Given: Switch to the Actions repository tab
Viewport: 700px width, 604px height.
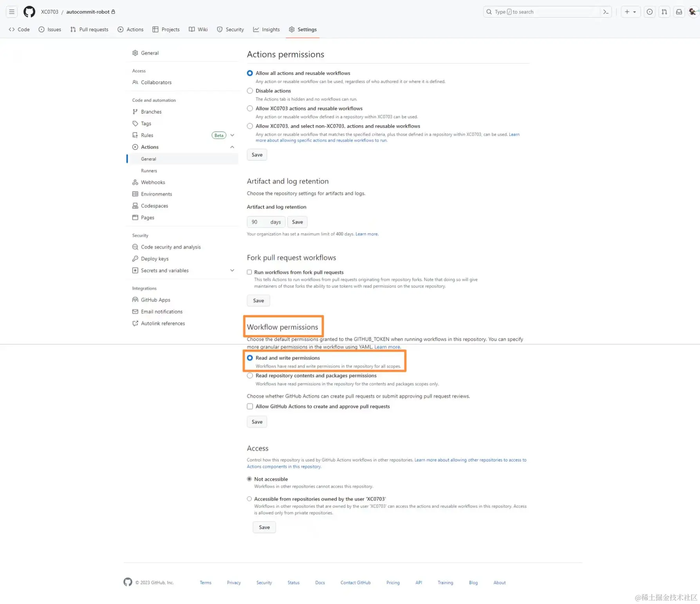Looking at the screenshot, I should 131,29.
